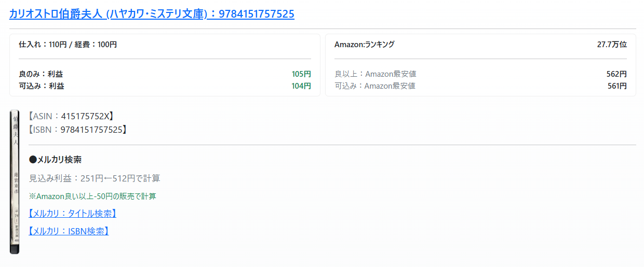
Task: Click the ●メルカリ検索 heading
Action: 55,159
